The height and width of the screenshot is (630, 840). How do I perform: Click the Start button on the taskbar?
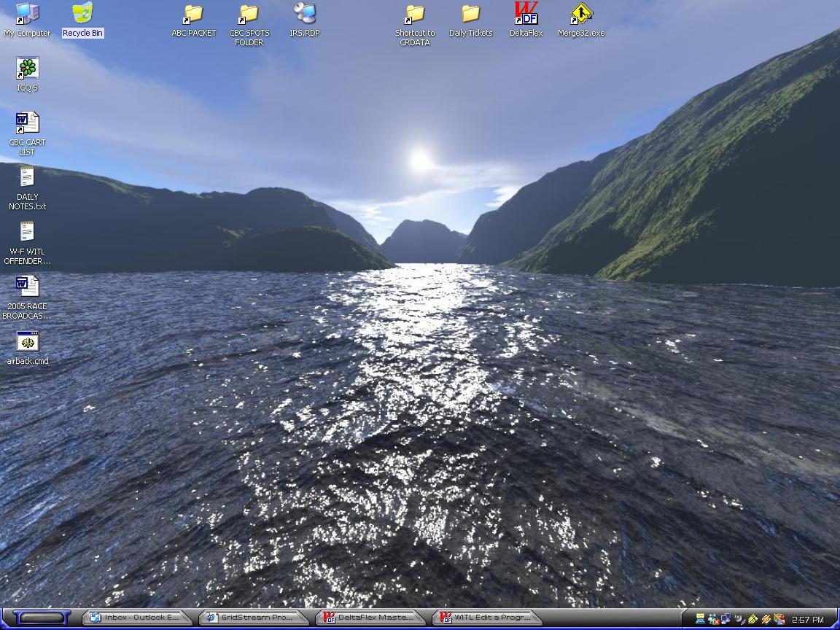42,618
